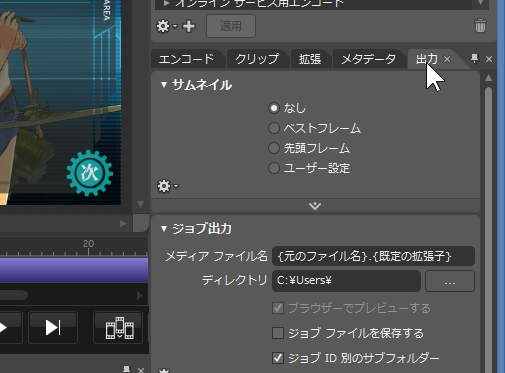Add a new preset with plus icon

[x=189, y=26]
